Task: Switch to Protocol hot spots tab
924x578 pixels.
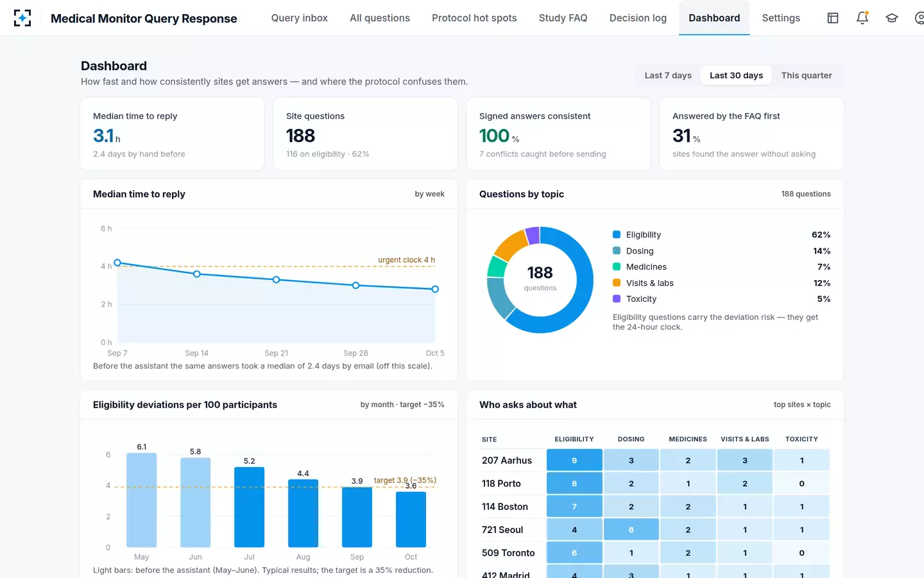Action: 474,18
